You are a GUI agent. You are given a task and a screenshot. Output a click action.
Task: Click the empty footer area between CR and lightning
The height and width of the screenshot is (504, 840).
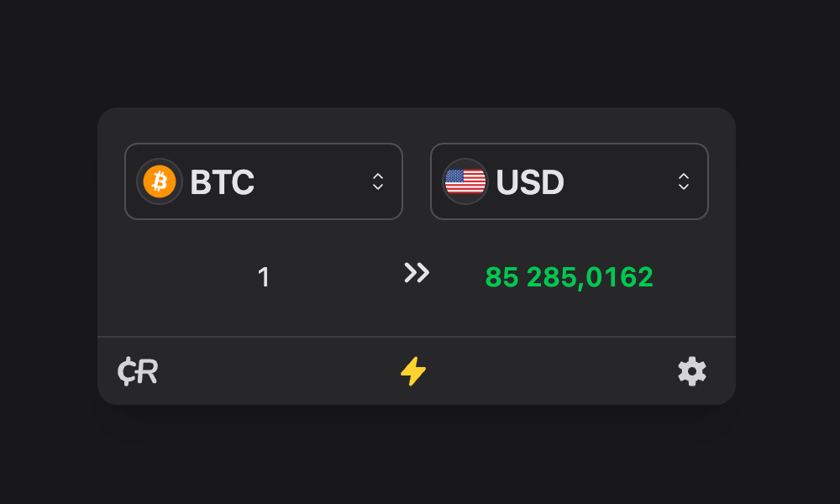point(279,371)
